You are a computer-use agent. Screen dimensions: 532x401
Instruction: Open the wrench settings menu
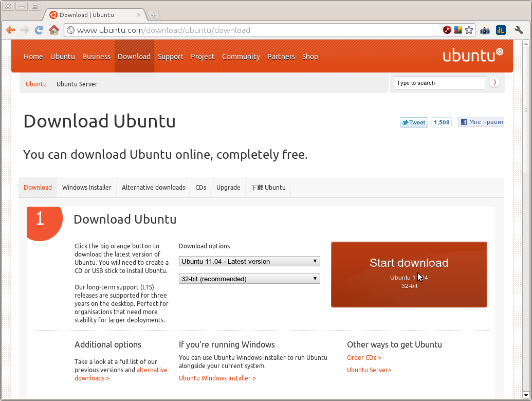point(519,30)
